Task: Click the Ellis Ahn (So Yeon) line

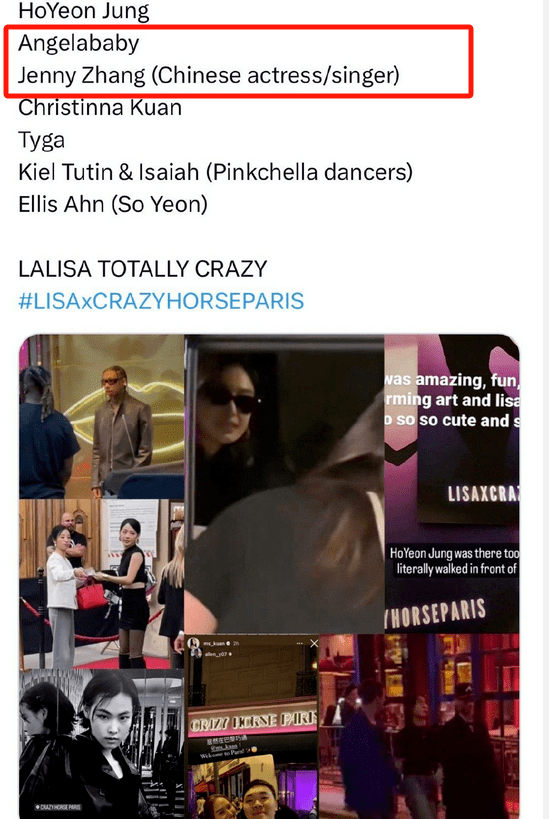Action: pyautogui.click(x=113, y=204)
